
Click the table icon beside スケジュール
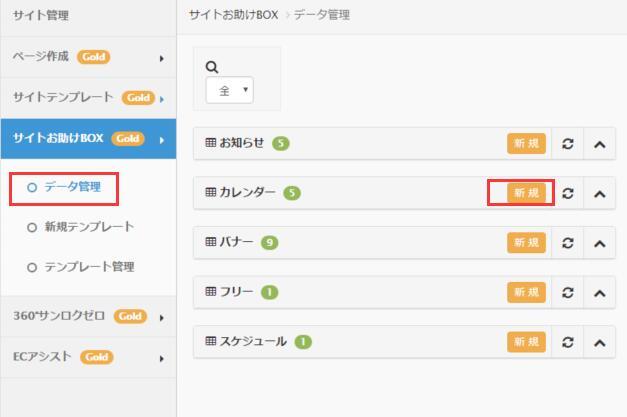coord(211,341)
